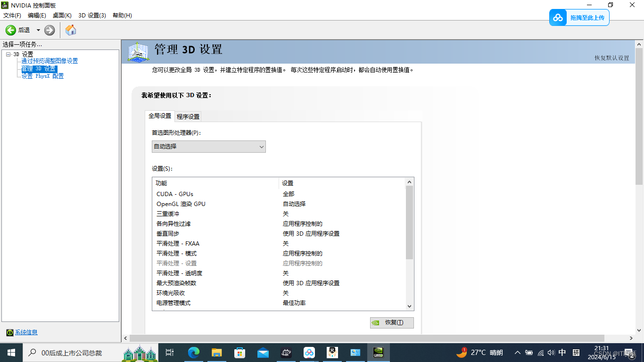This screenshot has height=362, width=644.
Task: Click the green Back arrow icon
Action: pos(11,30)
